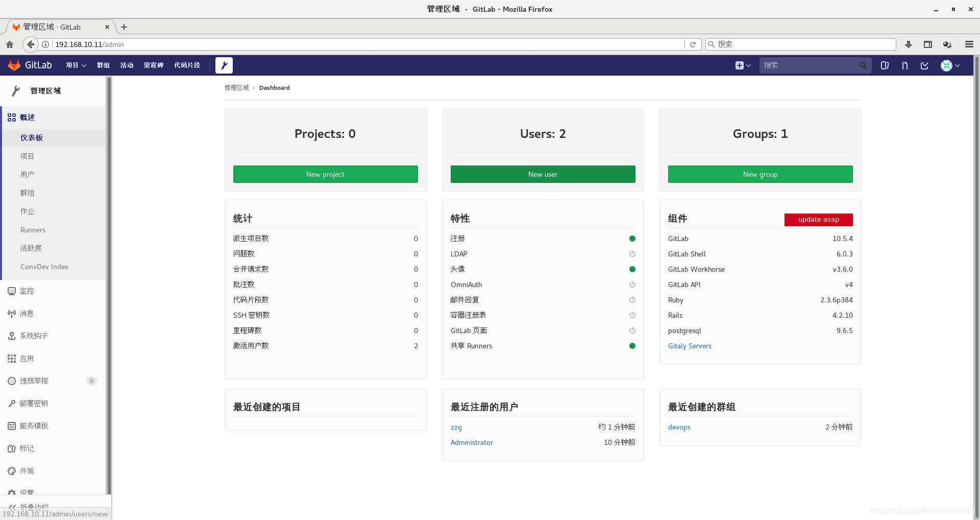Click the sidebar vertical scrollbar
This screenshot has width=980, height=520.
108,286
